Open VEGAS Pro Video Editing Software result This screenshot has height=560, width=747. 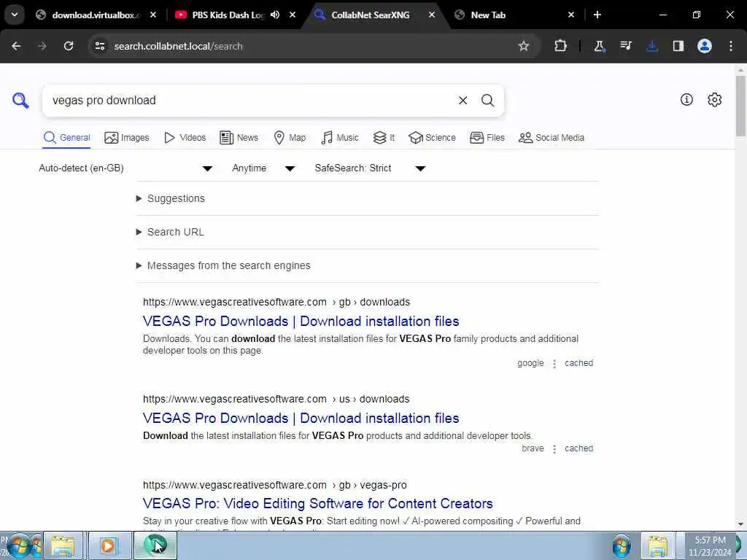pyautogui.click(x=318, y=503)
